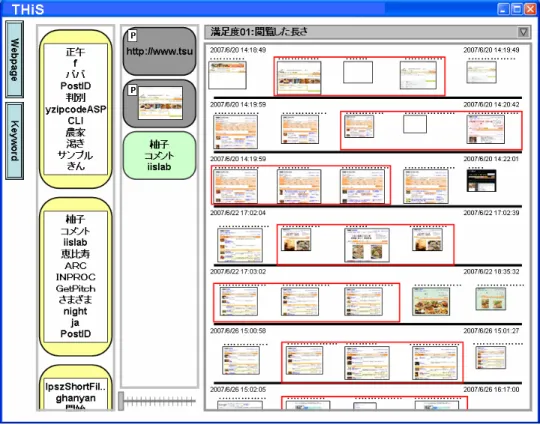This screenshot has width=540, height=428.
Task: Select keyword サンプル in first group
Action: pos(75,155)
